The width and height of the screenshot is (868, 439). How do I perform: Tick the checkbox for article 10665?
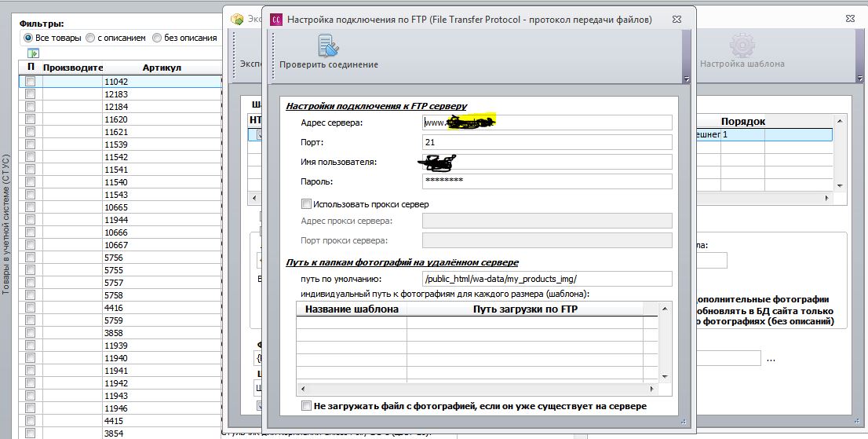pyautogui.click(x=31, y=207)
